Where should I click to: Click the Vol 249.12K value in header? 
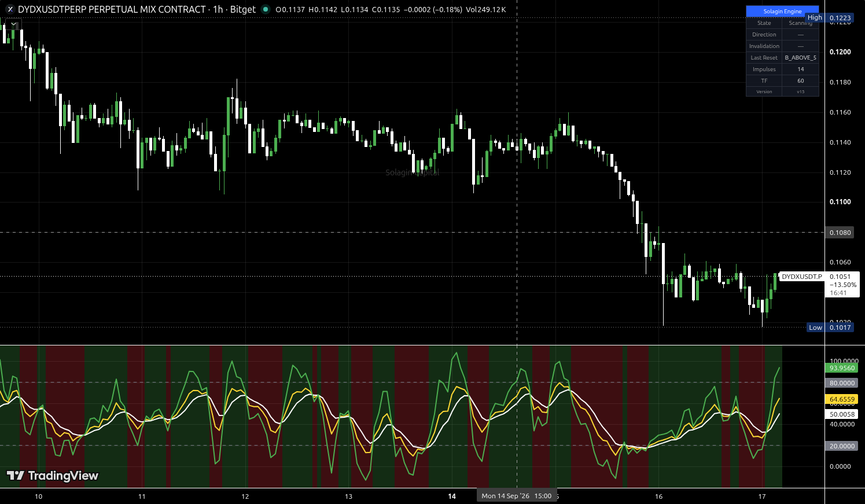[x=485, y=9]
